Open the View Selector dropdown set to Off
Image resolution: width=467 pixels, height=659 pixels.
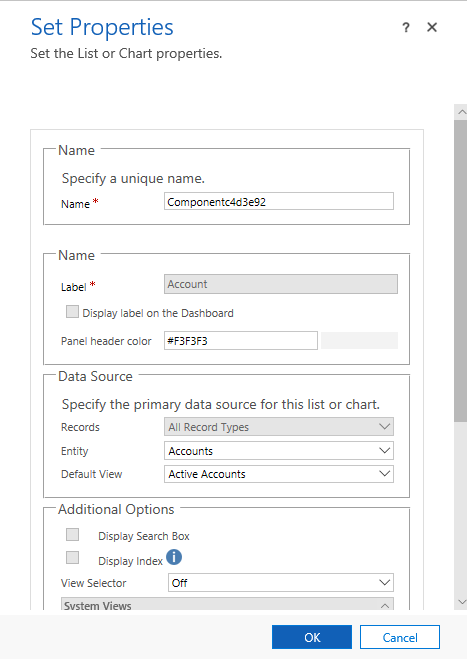point(281,583)
